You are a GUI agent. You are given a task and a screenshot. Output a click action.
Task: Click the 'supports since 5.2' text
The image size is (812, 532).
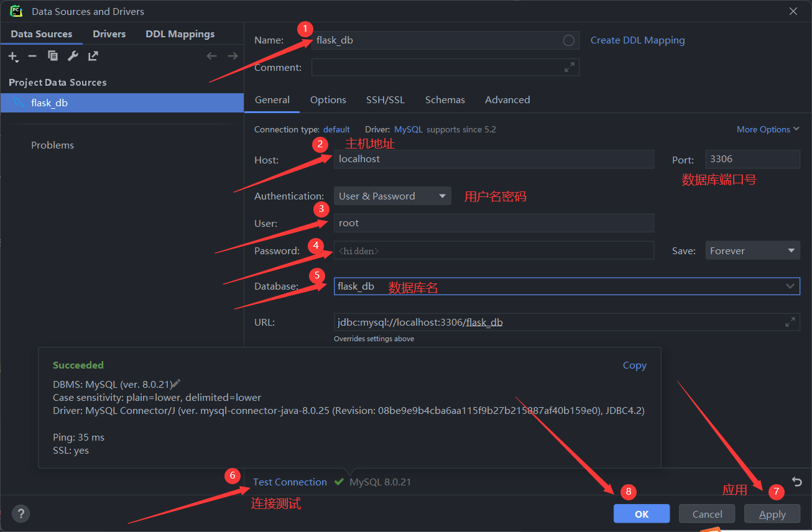pyautogui.click(x=461, y=130)
